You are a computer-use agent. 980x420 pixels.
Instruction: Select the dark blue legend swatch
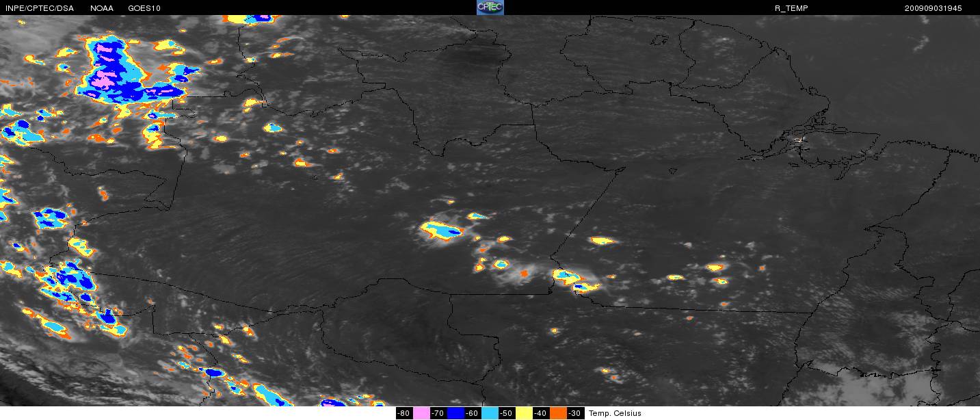[455, 413]
